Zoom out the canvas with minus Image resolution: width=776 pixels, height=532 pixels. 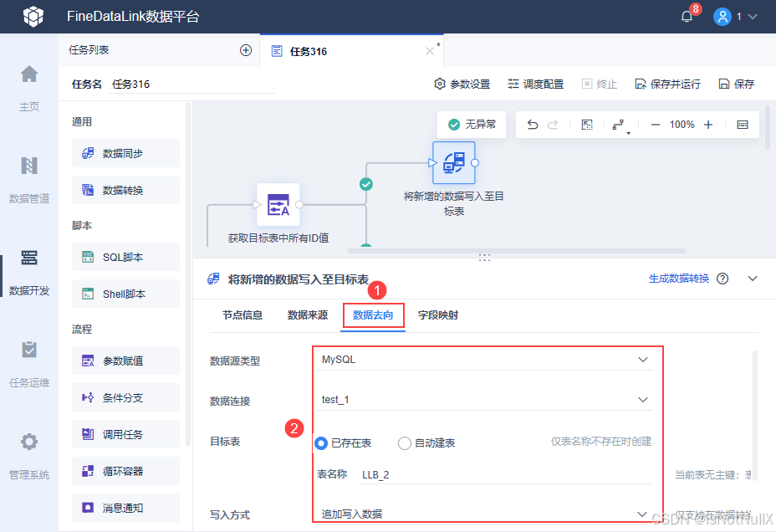point(656,125)
